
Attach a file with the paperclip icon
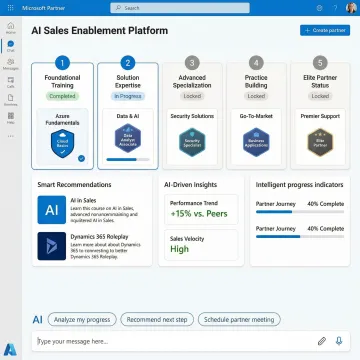pos(322,341)
